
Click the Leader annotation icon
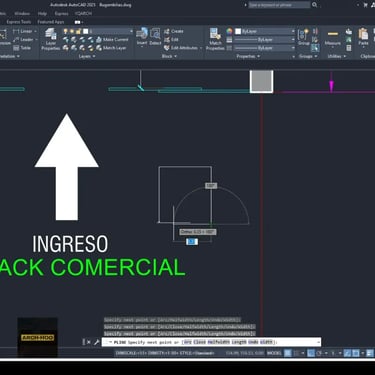[x=16, y=40]
